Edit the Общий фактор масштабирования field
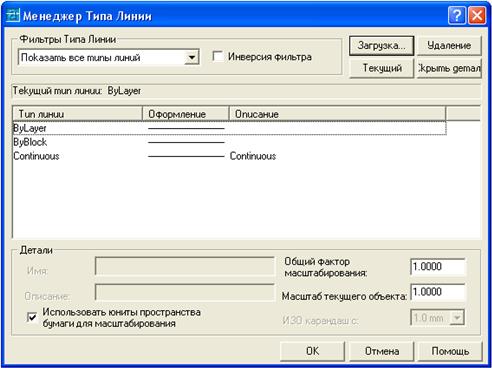This screenshot has height=368, width=492. [x=437, y=267]
